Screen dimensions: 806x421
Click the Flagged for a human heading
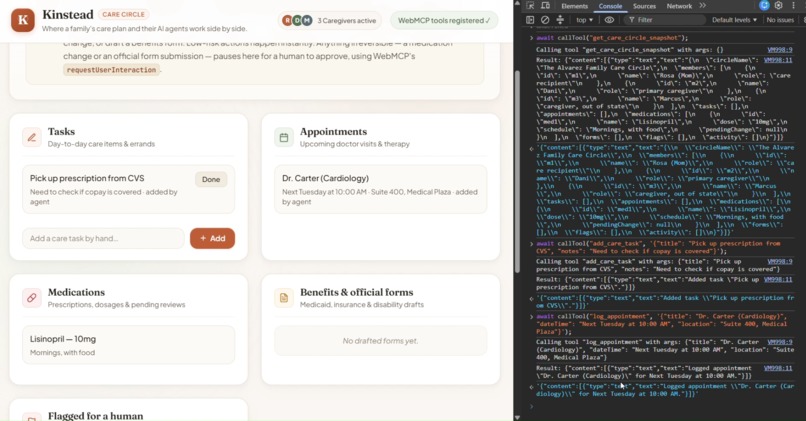[96, 415]
